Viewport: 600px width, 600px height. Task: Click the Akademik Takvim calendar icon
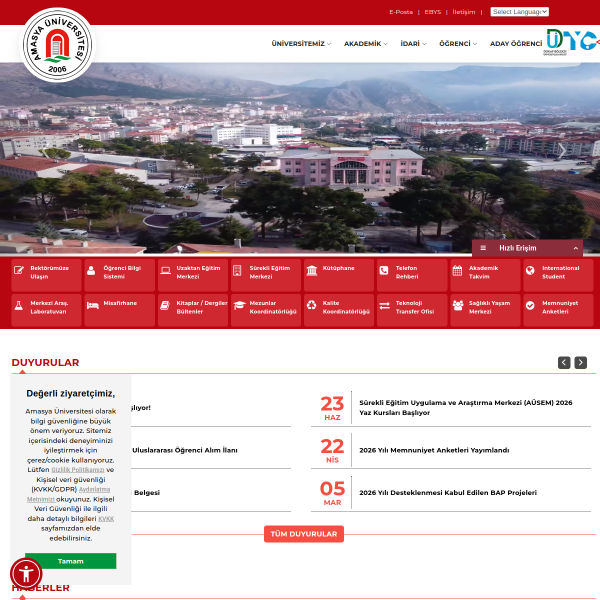point(457,270)
